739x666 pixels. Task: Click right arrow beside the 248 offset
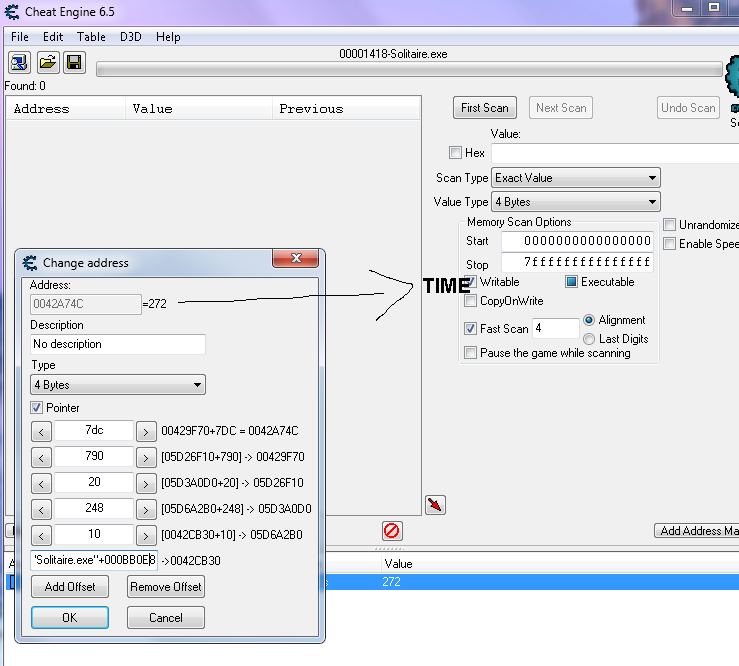coord(146,509)
